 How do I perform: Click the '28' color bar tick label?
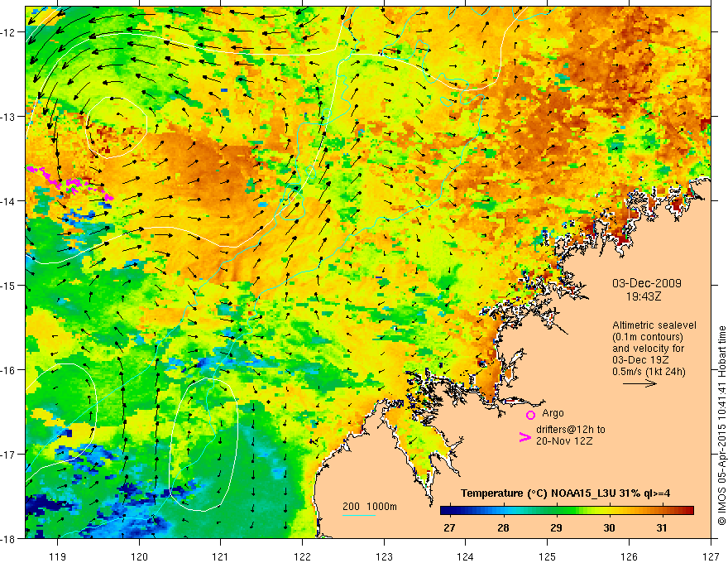[503, 527]
